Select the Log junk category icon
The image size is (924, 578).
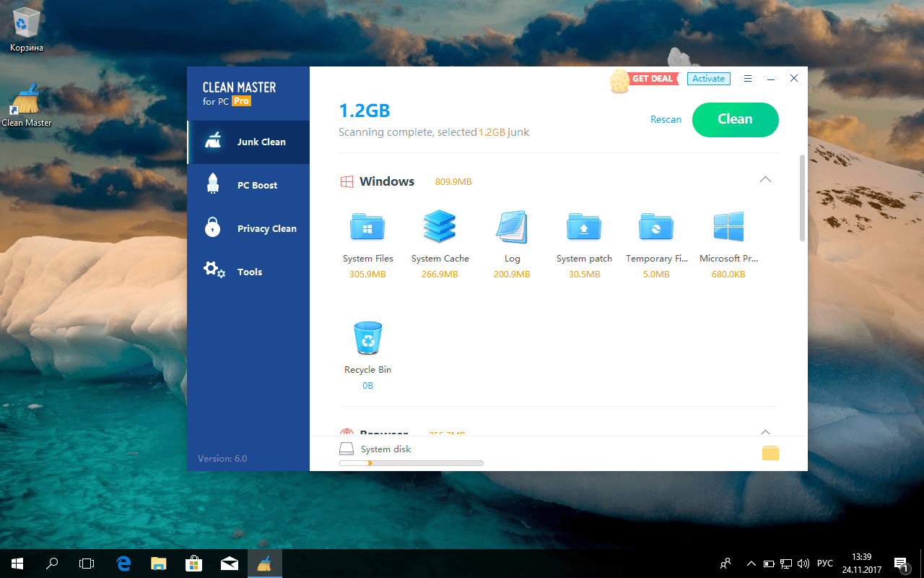click(x=512, y=227)
